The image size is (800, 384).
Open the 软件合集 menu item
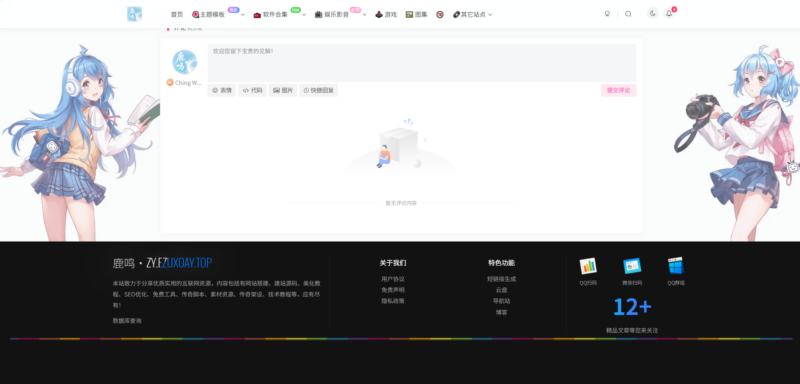[271, 15]
